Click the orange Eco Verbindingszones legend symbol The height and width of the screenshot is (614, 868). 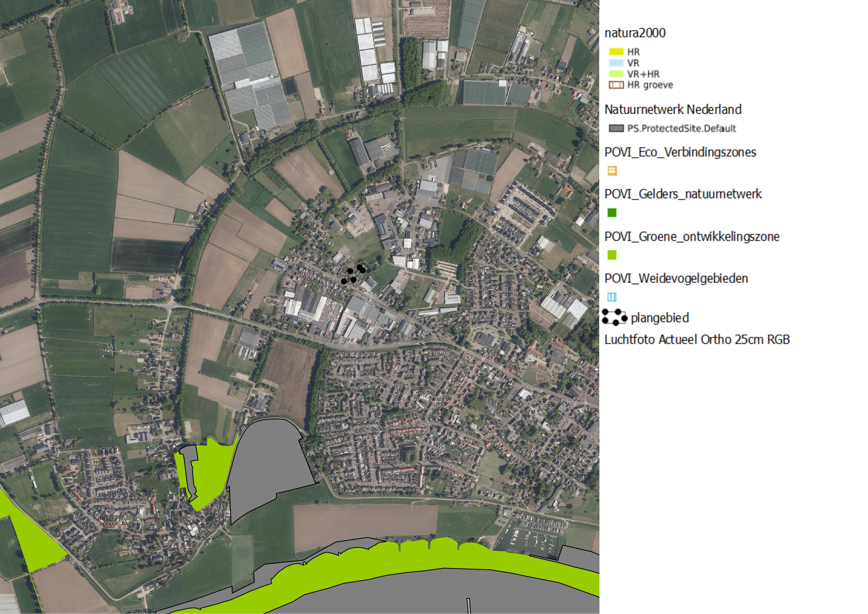[x=612, y=171]
